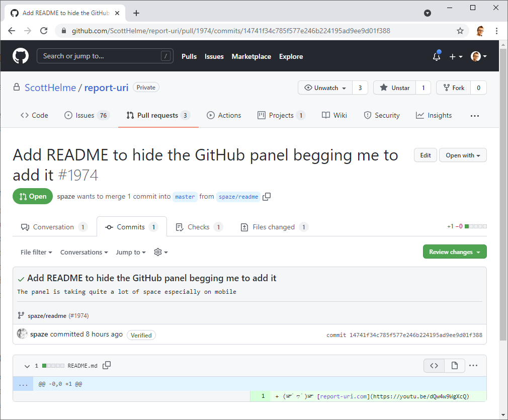Switch to Conversation tab
508x420 pixels.
point(54,227)
